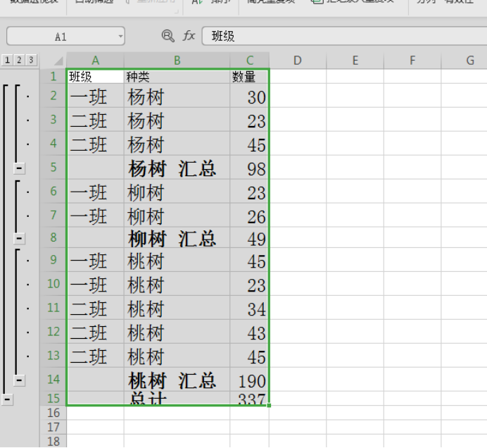The width and height of the screenshot is (487, 448).
Task: Click cell C12 with value 43
Action: pos(249,332)
